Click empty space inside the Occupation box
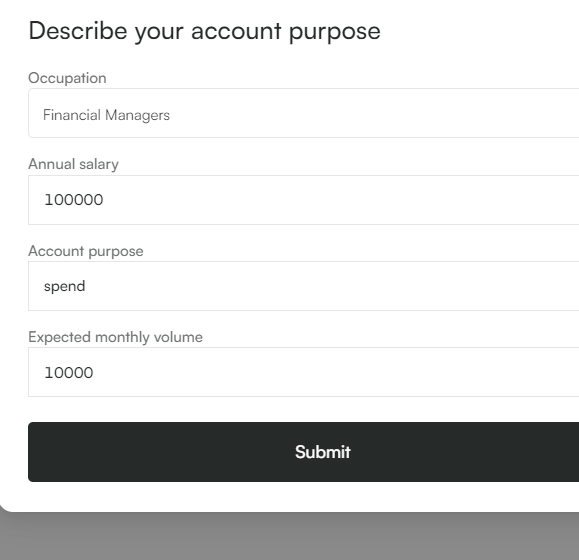This screenshot has width=579, height=560. [x=369, y=113]
